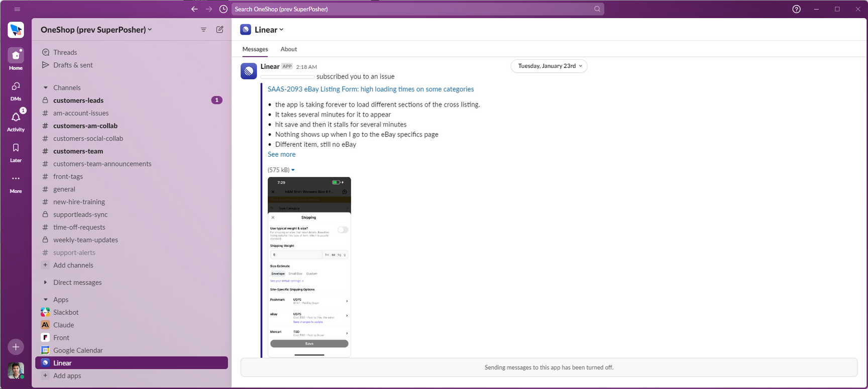Maximize the Slack window
868x389 pixels.
coord(837,9)
